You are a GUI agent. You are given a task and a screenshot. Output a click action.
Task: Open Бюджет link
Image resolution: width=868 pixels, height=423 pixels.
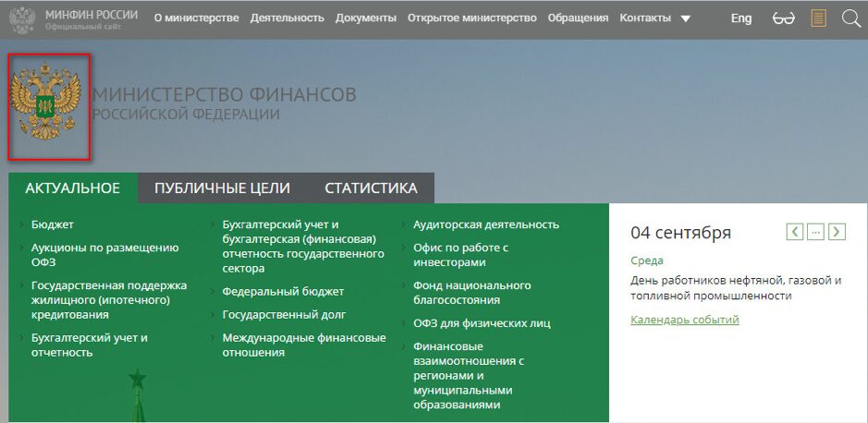[x=53, y=224]
